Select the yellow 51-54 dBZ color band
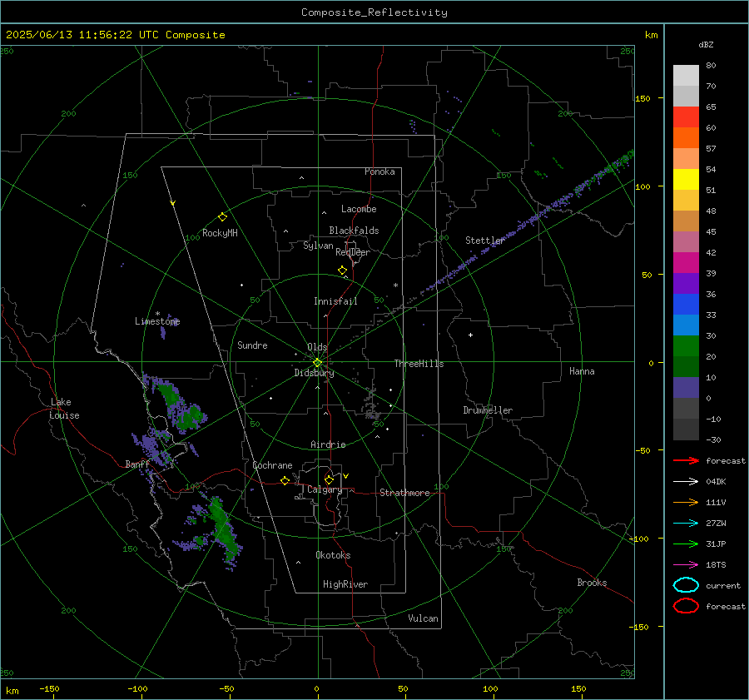 click(x=686, y=180)
